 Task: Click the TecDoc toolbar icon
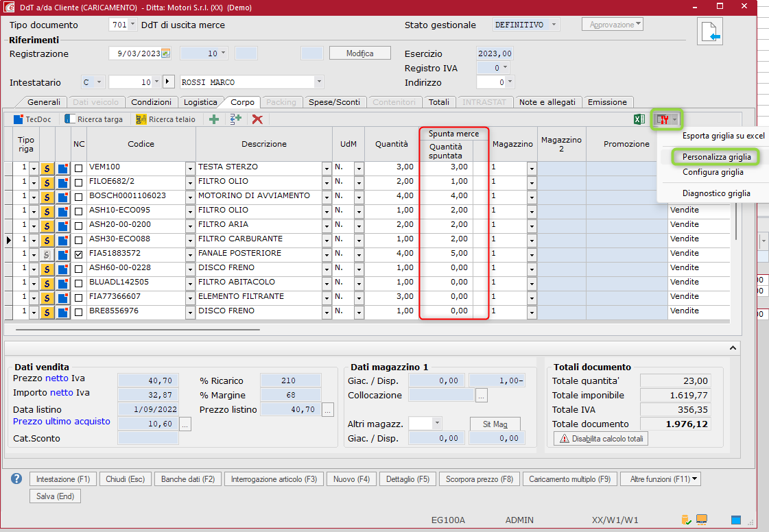click(x=19, y=119)
